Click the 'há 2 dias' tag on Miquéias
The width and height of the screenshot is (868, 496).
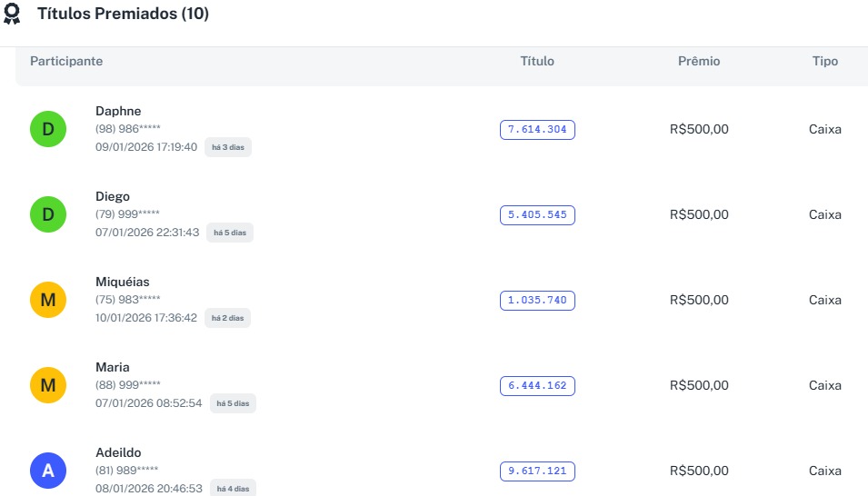pos(228,318)
